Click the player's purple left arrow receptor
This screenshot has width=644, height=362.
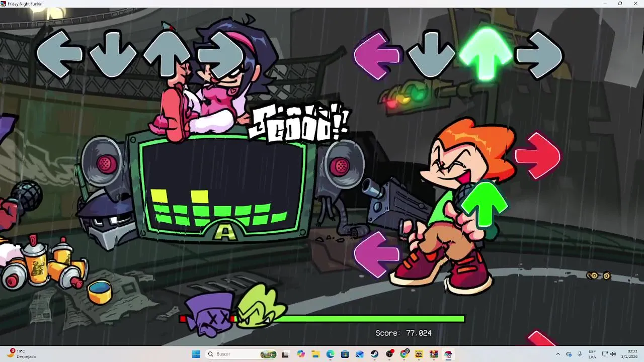click(x=378, y=55)
